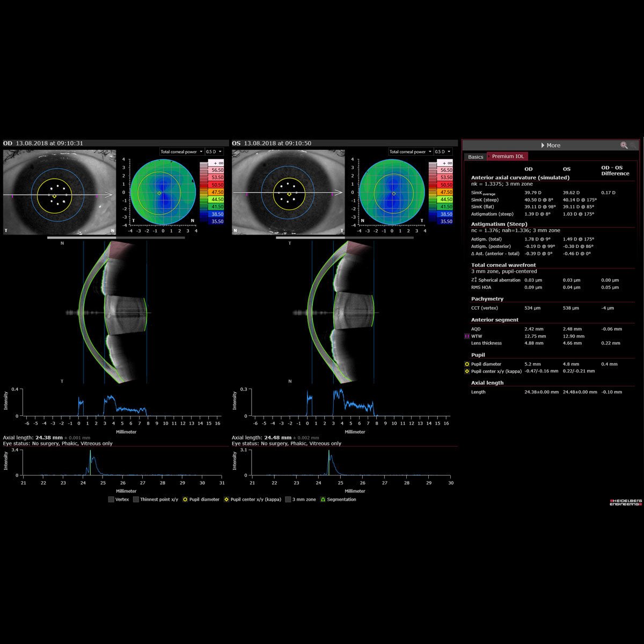Click the WTW marker icon in results
The image size is (644, 644).
(466, 336)
